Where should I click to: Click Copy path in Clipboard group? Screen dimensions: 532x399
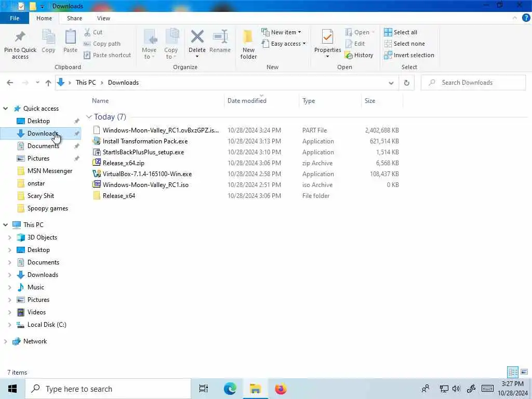click(x=102, y=44)
